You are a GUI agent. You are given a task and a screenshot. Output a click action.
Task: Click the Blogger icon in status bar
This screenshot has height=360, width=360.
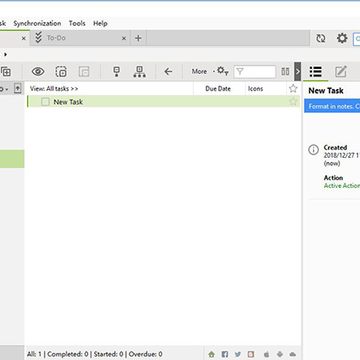251,354
